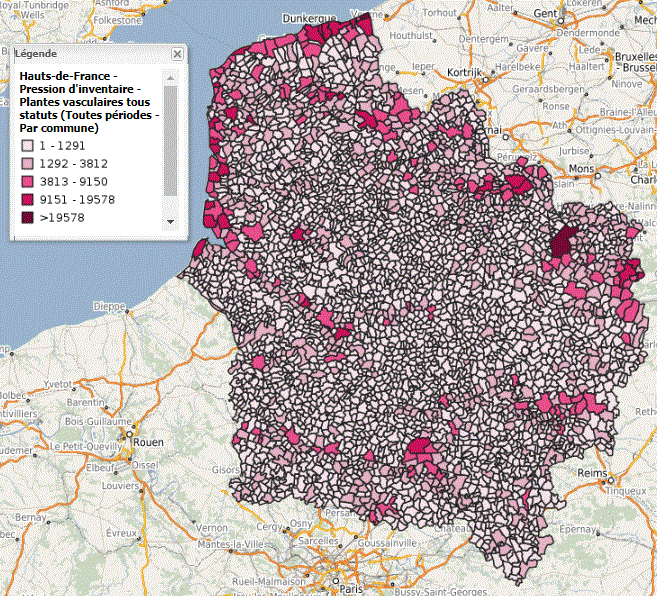Click the Rouen city label on map
The height and width of the screenshot is (596, 657).
pos(148,441)
